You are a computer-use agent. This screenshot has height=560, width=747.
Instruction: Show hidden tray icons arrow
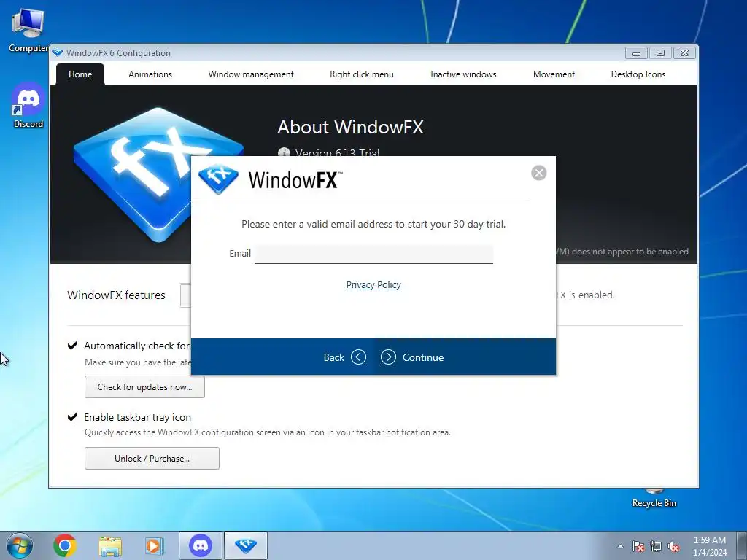click(620, 546)
